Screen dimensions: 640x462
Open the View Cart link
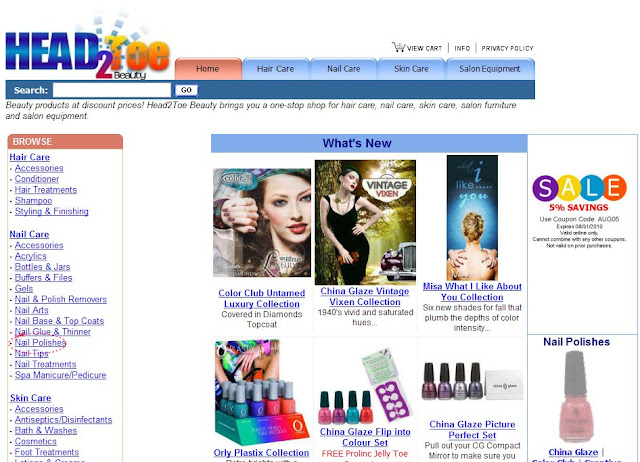[x=424, y=48]
